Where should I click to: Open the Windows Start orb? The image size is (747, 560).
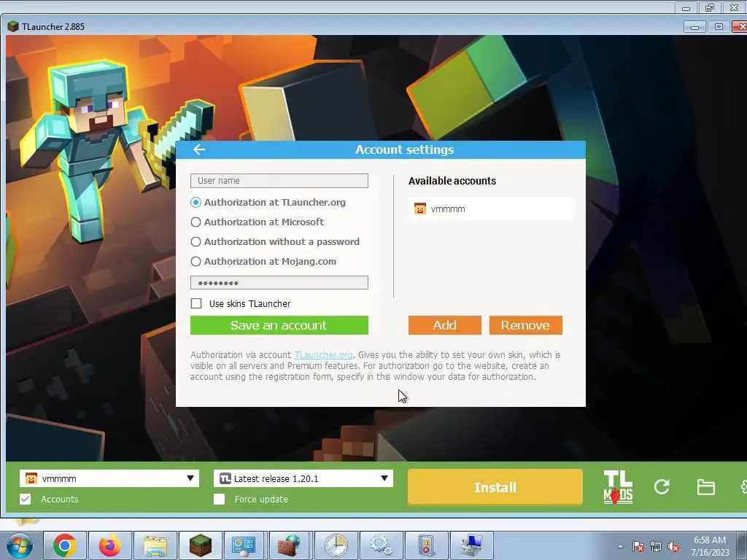20,545
